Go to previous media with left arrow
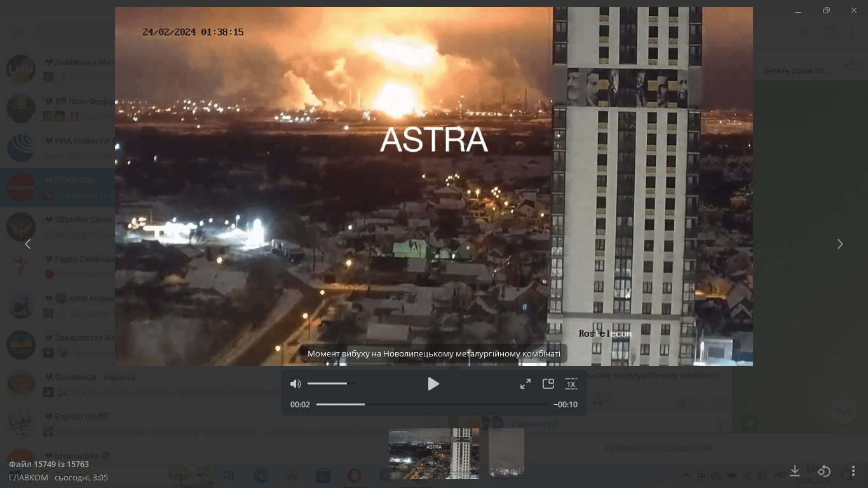The width and height of the screenshot is (868, 488). [28, 244]
